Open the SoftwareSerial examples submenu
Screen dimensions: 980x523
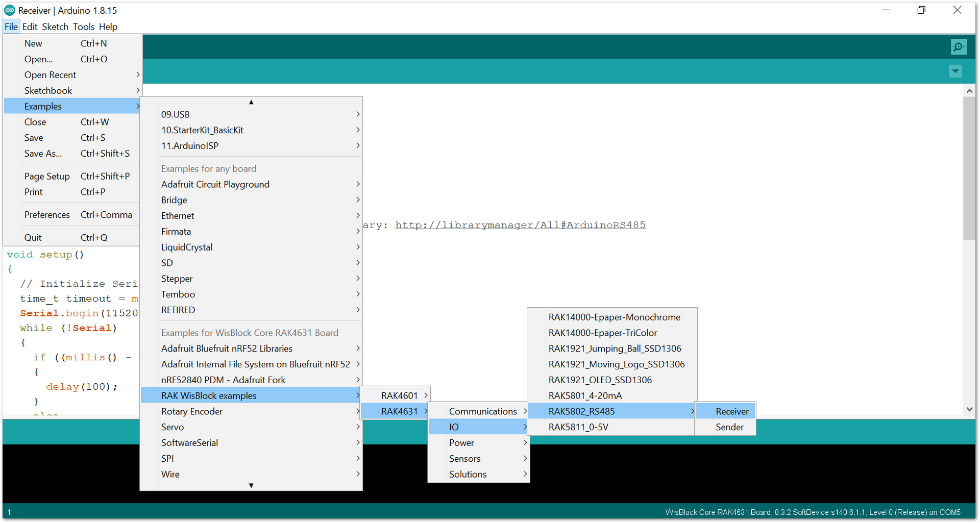251,443
